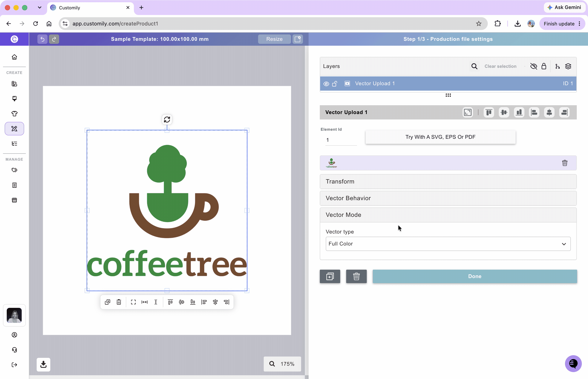Open the Vector type Full Color dropdown
The width and height of the screenshot is (588, 379).
(x=448, y=244)
